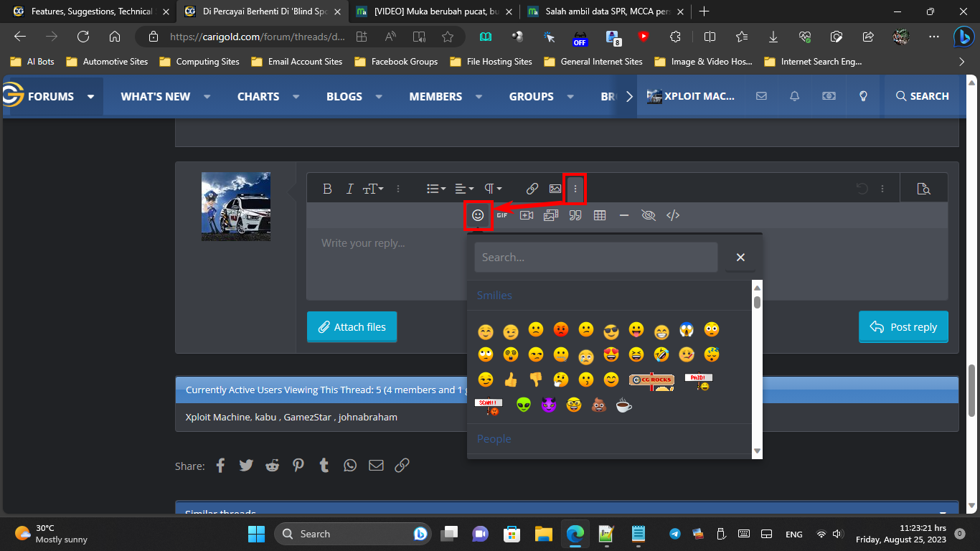Click the smiley list scrollbar down arrow

[x=757, y=451]
